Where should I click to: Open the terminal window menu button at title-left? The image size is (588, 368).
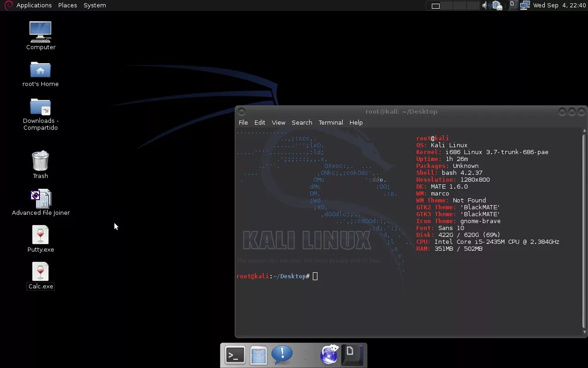(242, 111)
